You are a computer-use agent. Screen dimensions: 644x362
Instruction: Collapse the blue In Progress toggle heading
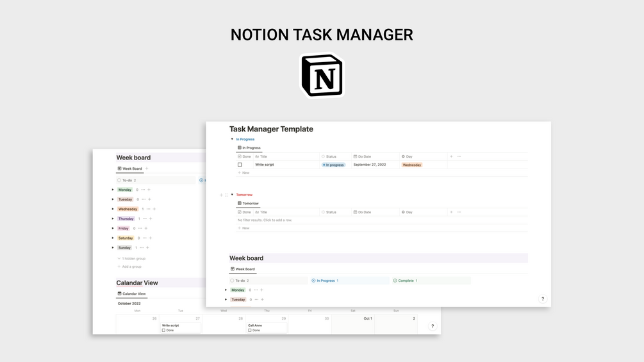(x=232, y=139)
